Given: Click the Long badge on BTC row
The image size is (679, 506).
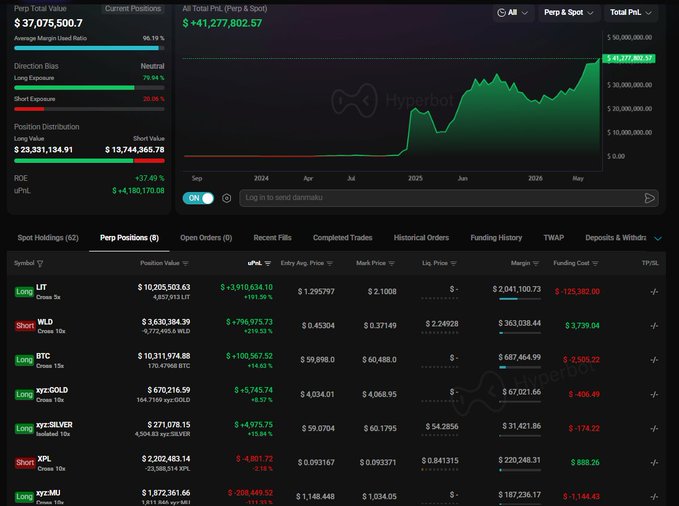Looking at the screenshot, I should (24, 360).
